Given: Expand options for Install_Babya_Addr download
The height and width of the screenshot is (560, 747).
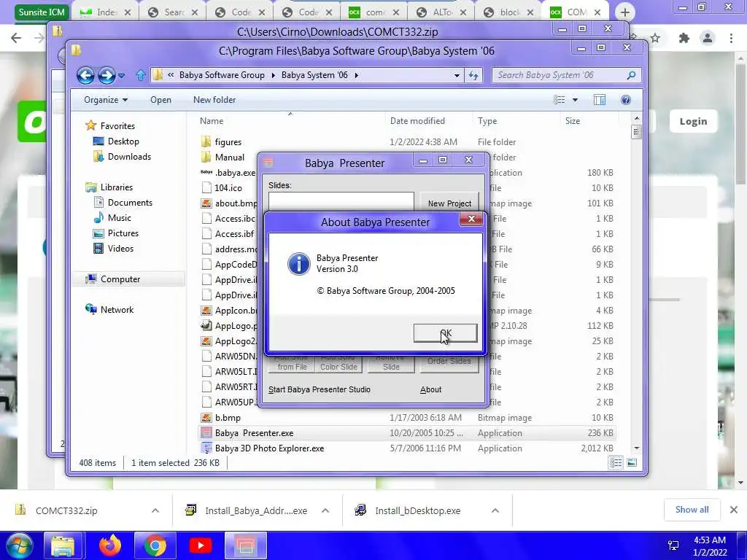Looking at the screenshot, I should (325, 510).
